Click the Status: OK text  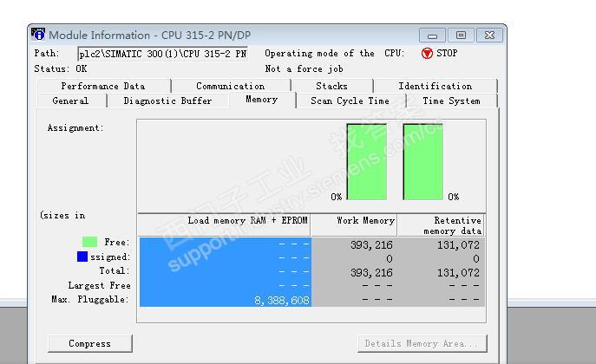point(61,69)
